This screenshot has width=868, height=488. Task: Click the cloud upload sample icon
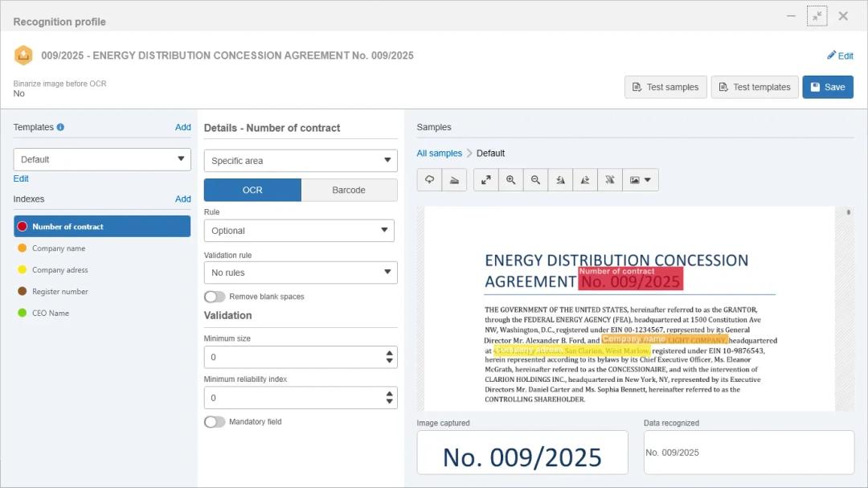[429, 180]
